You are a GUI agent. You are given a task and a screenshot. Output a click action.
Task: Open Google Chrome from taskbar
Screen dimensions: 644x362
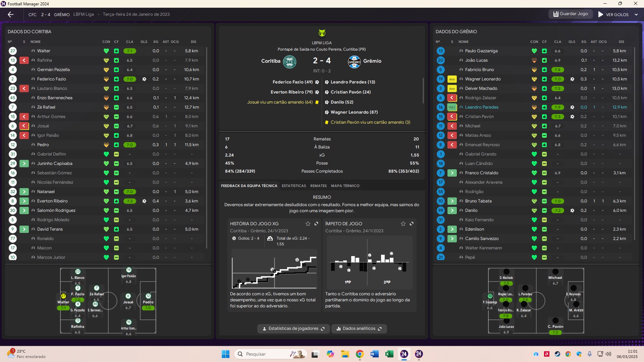[x=360, y=354]
